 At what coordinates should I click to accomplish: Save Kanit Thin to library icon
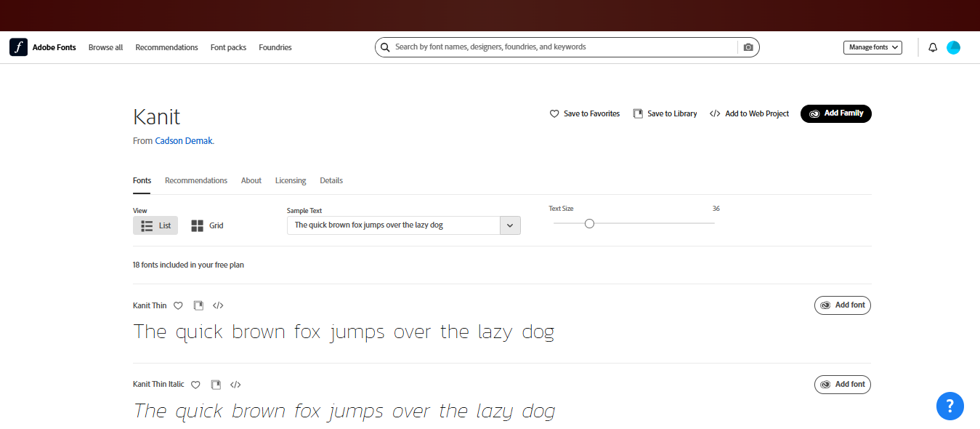(198, 305)
